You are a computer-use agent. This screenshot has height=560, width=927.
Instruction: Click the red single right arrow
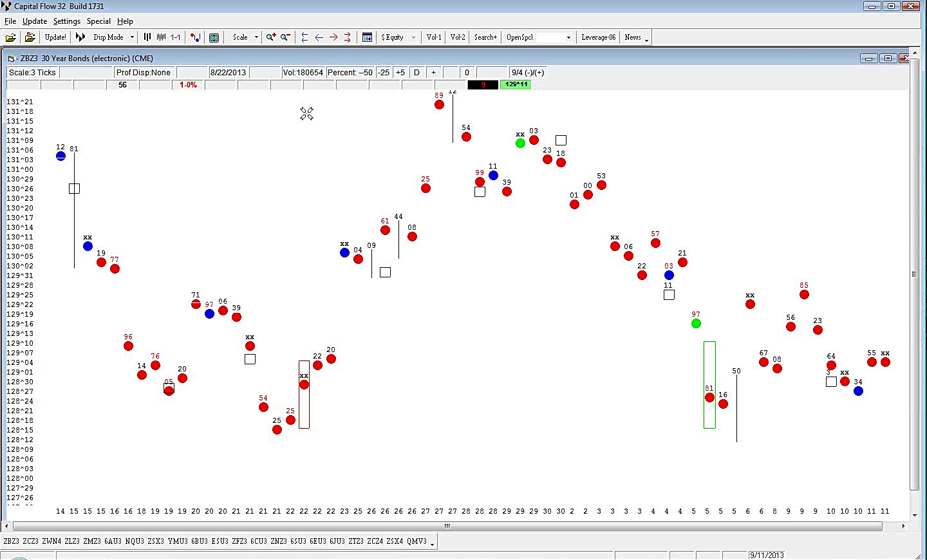(333, 37)
